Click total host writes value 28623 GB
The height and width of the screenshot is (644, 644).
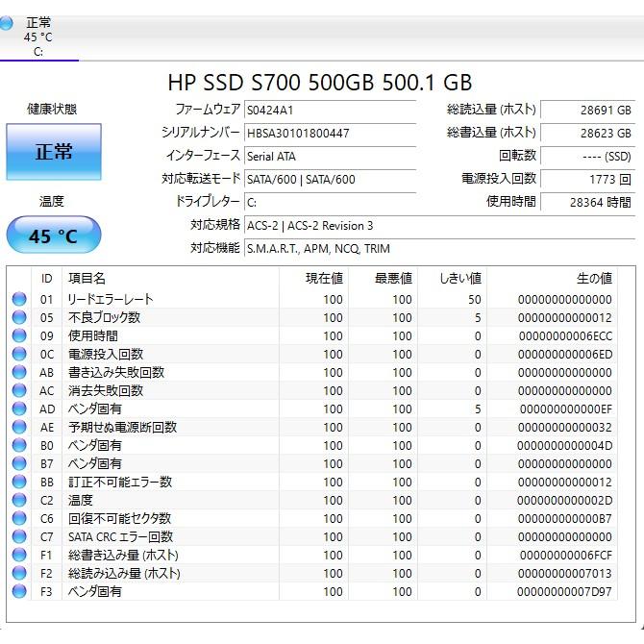588,133
